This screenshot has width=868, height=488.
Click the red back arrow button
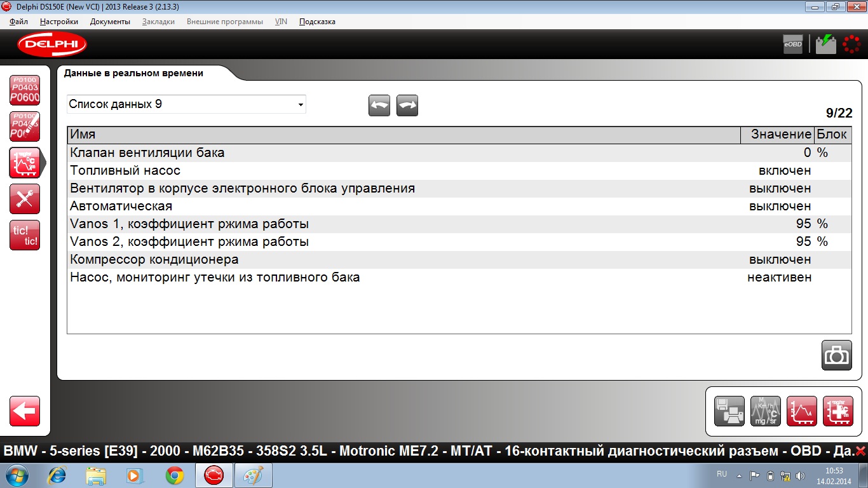coord(25,411)
